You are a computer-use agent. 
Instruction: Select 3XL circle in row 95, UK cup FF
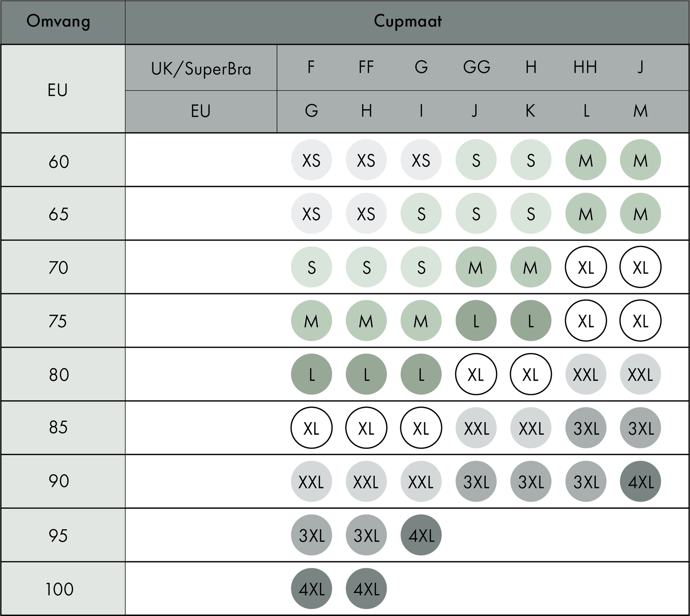tap(366, 535)
